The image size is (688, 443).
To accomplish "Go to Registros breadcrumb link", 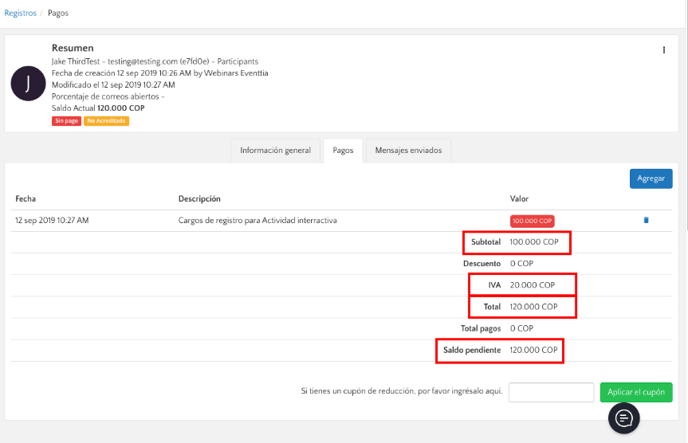I will point(20,13).
